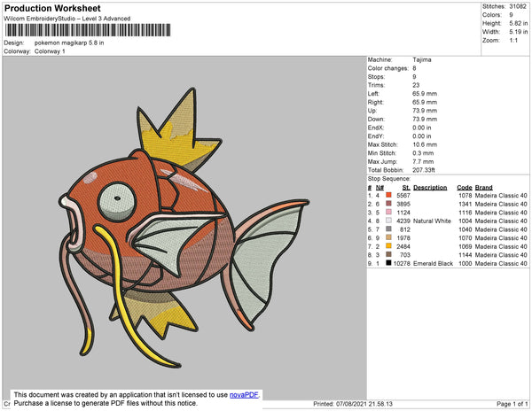Click the 'Brand' column header
Viewport: 532px width, 411px height.
483,188
